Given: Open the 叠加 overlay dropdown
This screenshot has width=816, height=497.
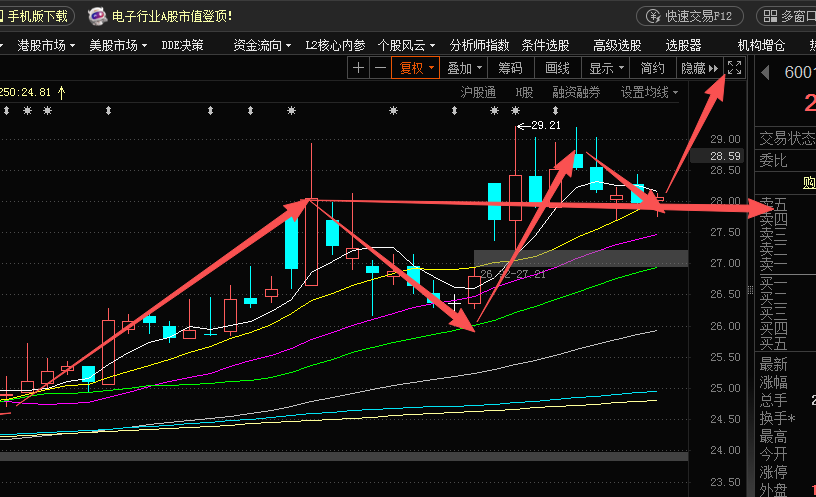Looking at the screenshot, I should 464,68.
